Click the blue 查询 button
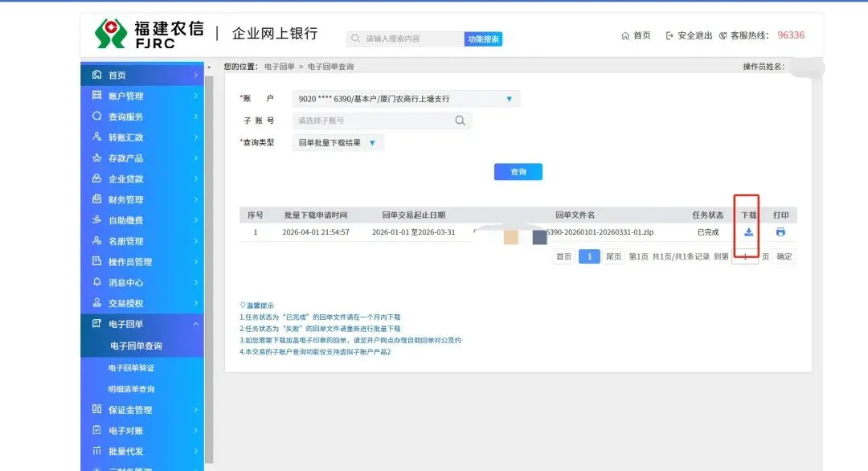Viewport: 868px width, 471px height. [x=518, y=171]
